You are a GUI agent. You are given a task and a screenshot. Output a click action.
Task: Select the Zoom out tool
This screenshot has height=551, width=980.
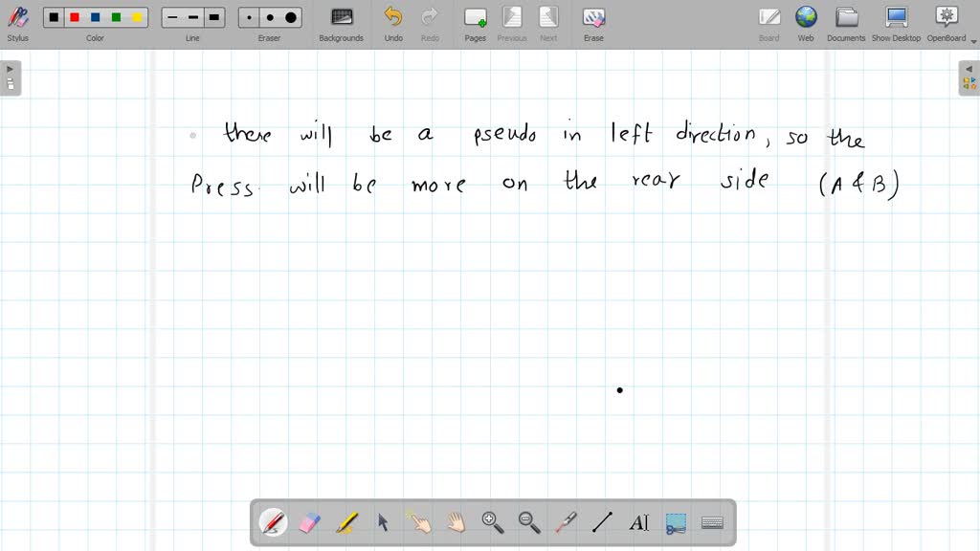[x=529, y=522]
